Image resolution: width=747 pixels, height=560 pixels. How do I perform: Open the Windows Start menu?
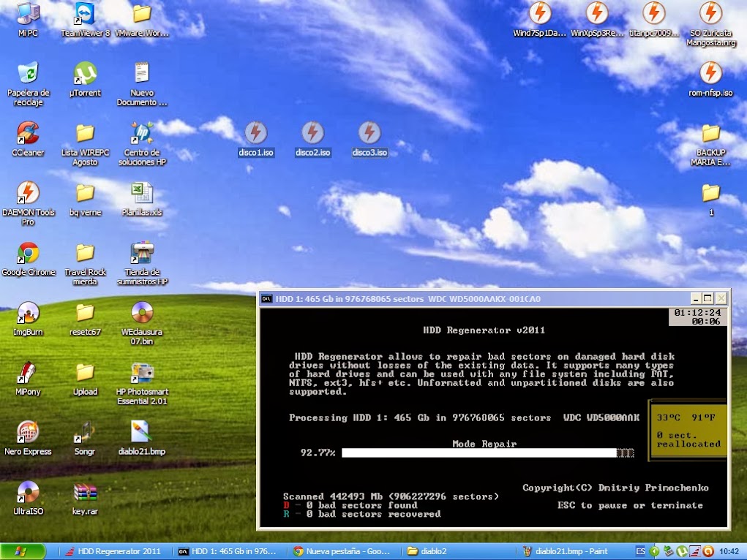(23, 551)
